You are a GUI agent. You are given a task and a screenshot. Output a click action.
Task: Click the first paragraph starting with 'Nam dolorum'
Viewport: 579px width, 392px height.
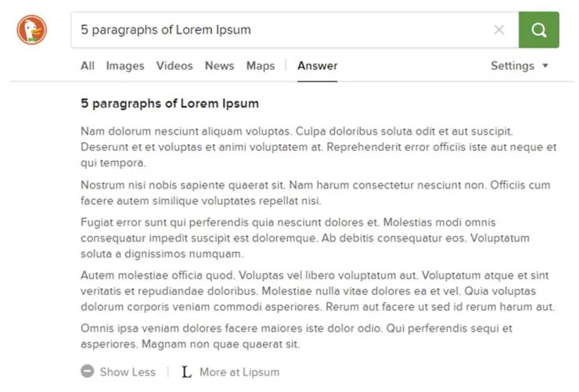point(318,147)
